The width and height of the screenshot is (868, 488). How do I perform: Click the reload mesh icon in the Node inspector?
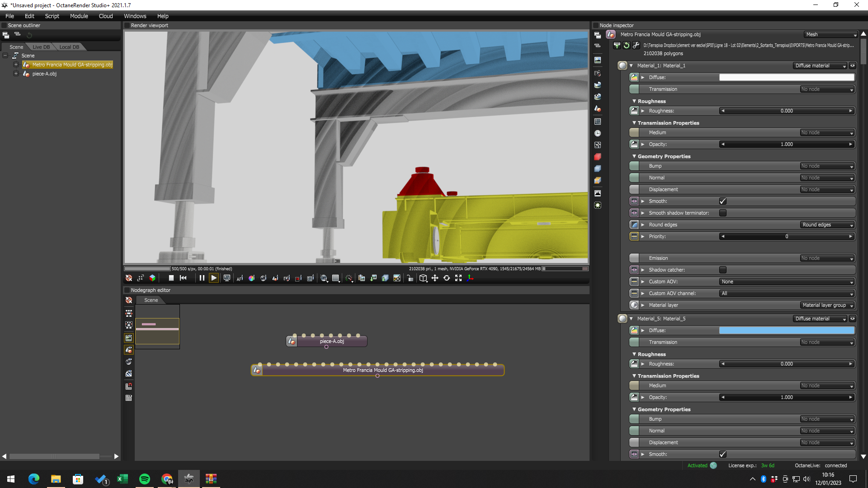coord(626,45)
